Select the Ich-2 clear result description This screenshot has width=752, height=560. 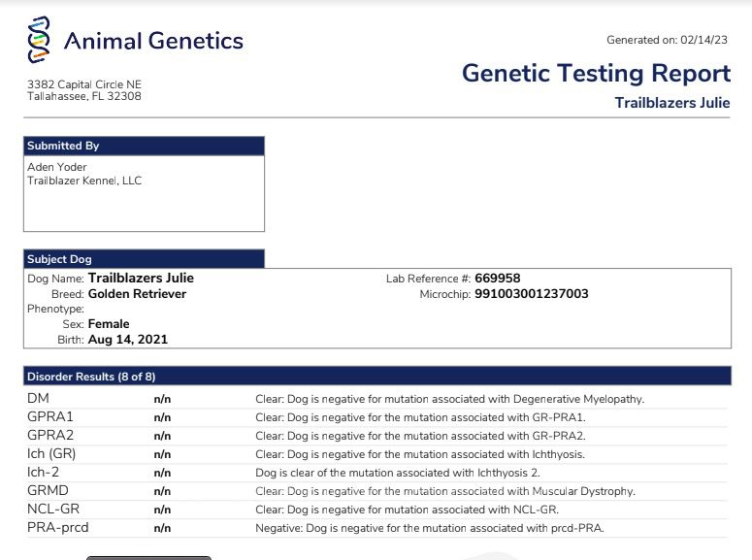[398, 473]
